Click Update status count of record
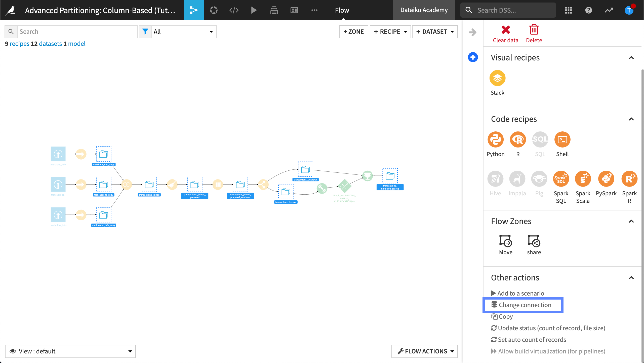Viewport: 644px width, 363px height. [x=548, y=328]
